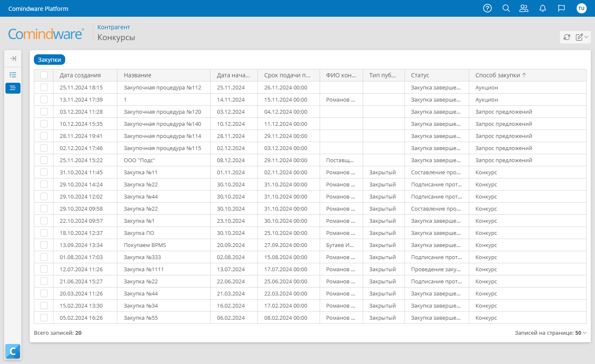The width and height of the screenshot is (595, 364).
Task: Open the records per page 50 dropdown
Action: (581, 333)
